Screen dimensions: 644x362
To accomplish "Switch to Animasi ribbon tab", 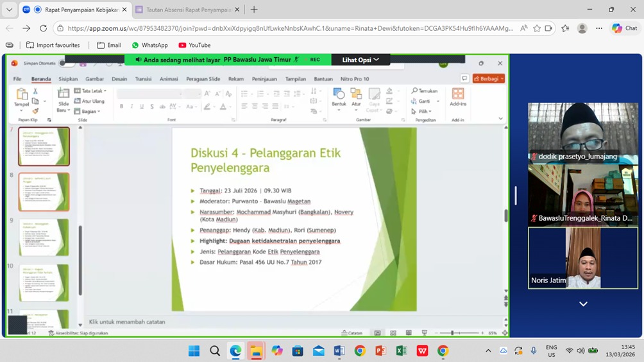I will click(169, 79).
